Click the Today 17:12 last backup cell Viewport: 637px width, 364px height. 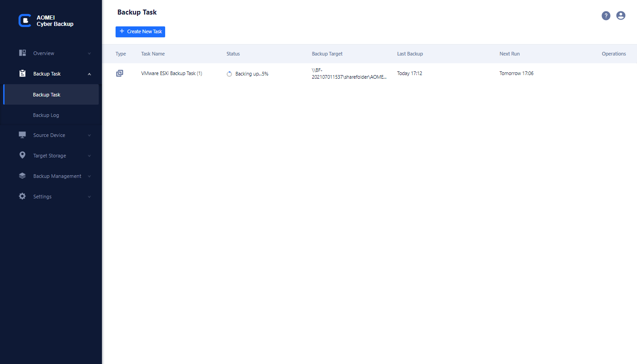coord(409,73)
